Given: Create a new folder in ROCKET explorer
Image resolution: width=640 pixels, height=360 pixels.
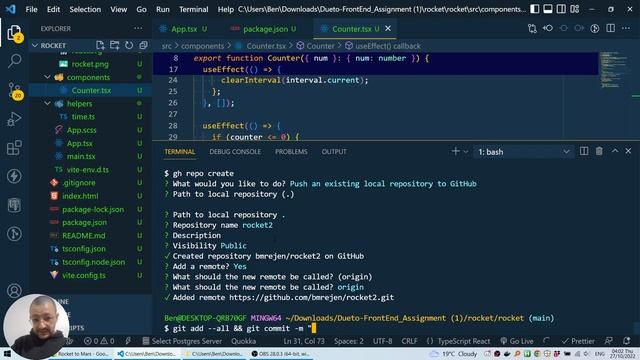Looking at the screenshot, I should 115,45.
